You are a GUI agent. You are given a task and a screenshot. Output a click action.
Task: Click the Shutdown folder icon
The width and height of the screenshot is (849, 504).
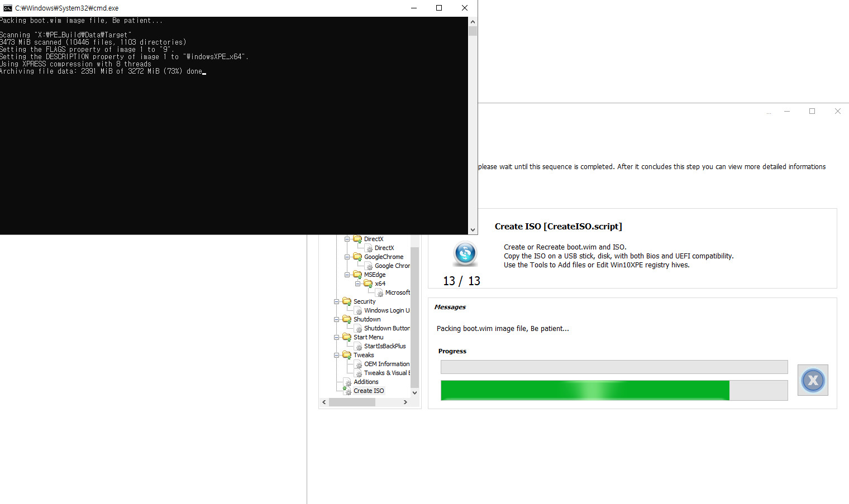(347, 319)
